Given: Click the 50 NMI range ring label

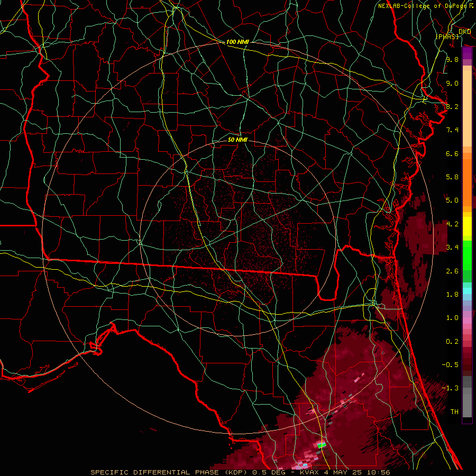Looking at the screenshot, I should tap(237, 140).
